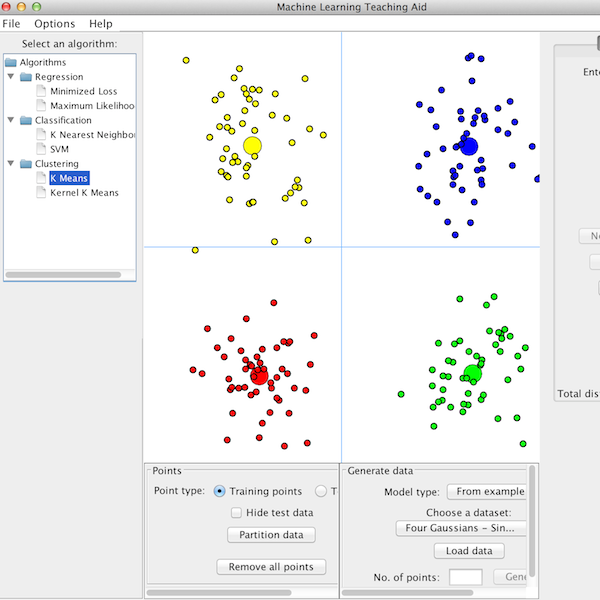
Task: Select Minimized Loss algorithm
Action: (83, 91)
